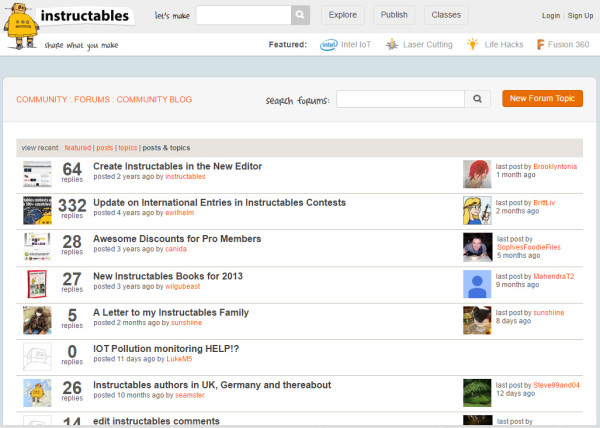
Task: Open last poster Brooklyntonia profile link
Action: [x=555, y=166]
